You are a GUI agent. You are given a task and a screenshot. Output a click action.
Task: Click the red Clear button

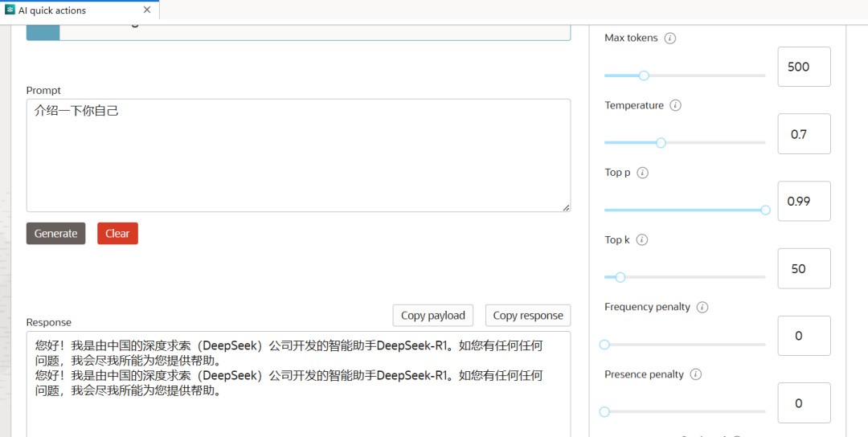coord(117,234)
